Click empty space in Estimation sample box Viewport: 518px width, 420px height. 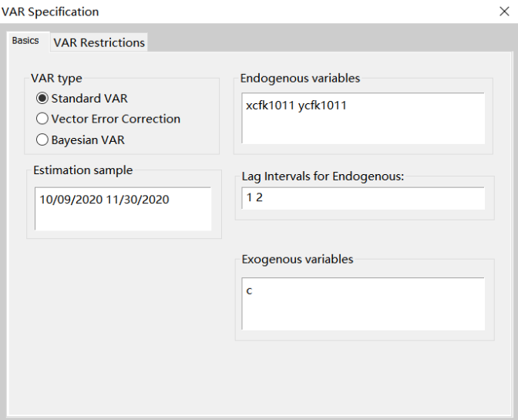(123, 217)
